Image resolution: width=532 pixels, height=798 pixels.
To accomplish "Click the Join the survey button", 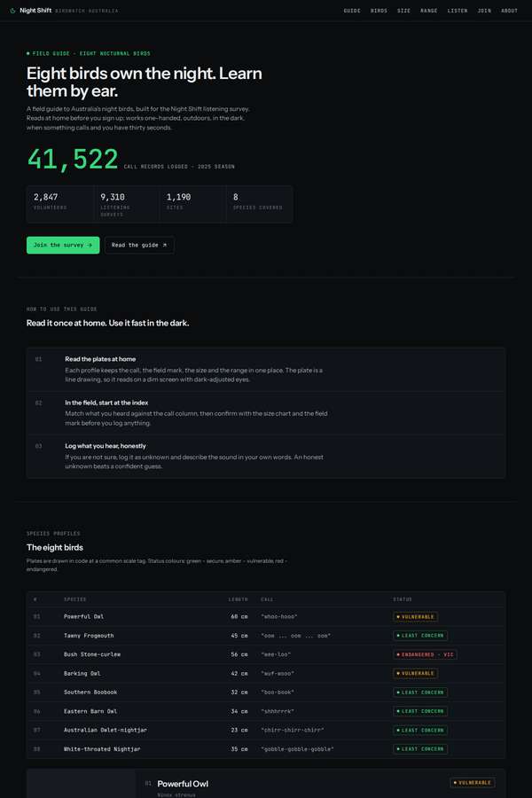I will pos(63,245).
